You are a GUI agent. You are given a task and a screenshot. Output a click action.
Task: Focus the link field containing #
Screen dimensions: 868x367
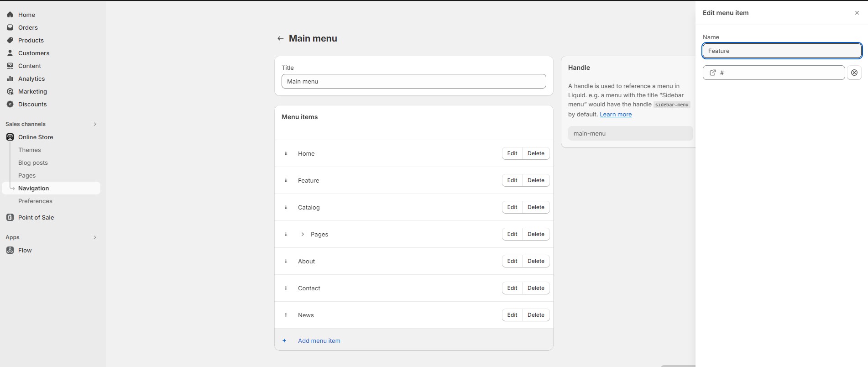point(774,73)
